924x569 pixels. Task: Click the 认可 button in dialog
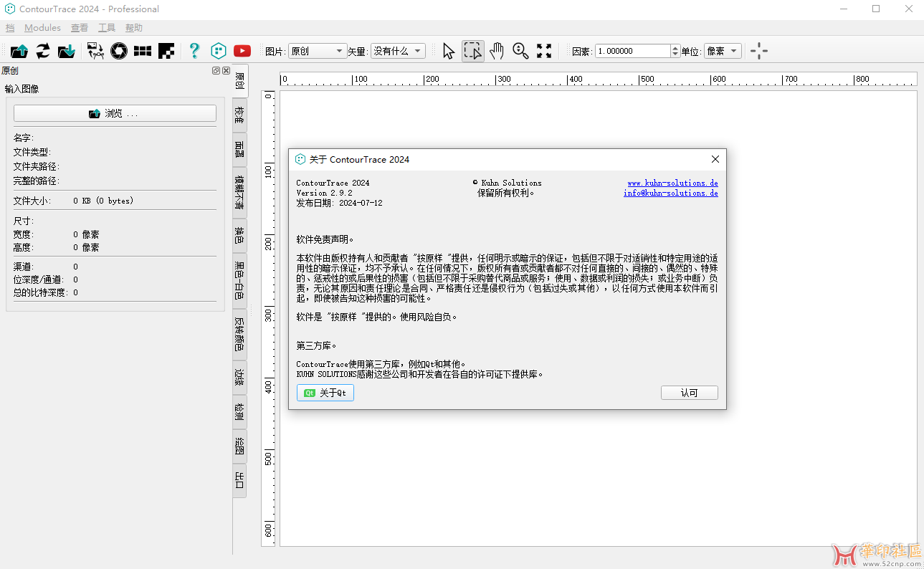tap(689, 393)
